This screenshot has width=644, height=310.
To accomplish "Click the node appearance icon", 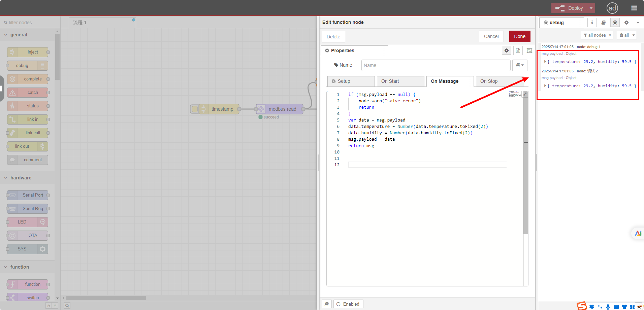I will click(x=529, y=50).
